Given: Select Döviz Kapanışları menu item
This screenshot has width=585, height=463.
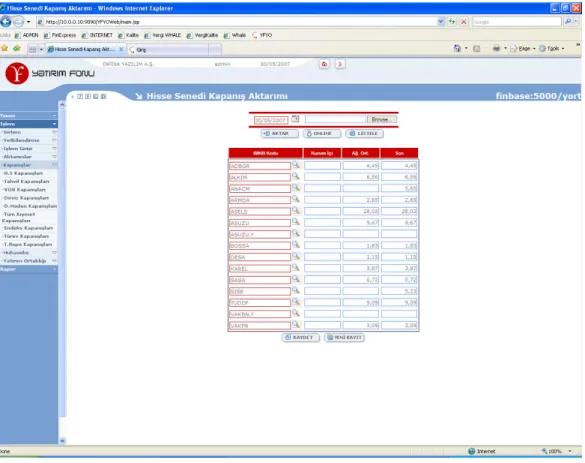Looking at the screenshot, I should pos(26,198).
